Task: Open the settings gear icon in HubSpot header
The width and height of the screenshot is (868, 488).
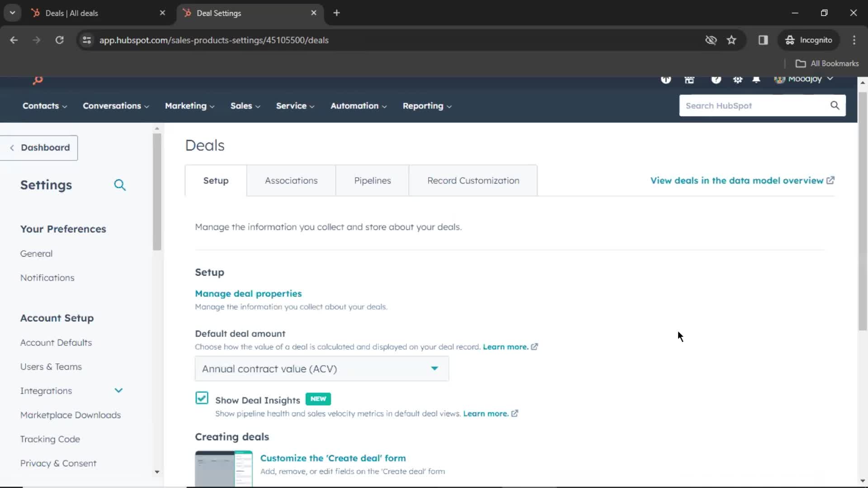Action: 737,80
